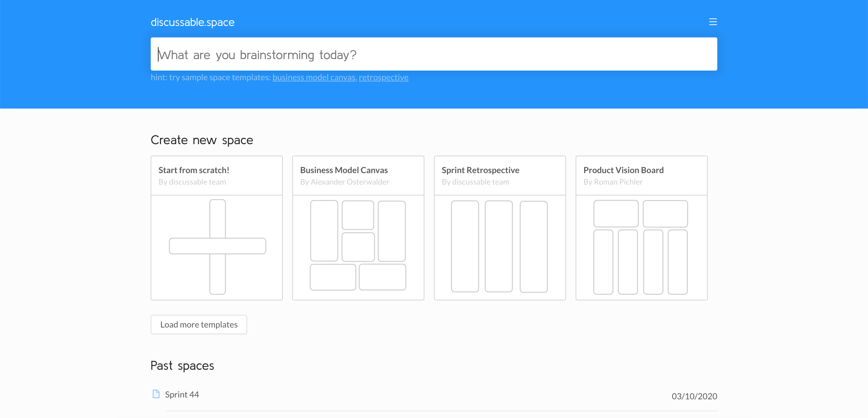Open the hamburger menu icon
Screen dimensions: 868x418
click(713, 22)
